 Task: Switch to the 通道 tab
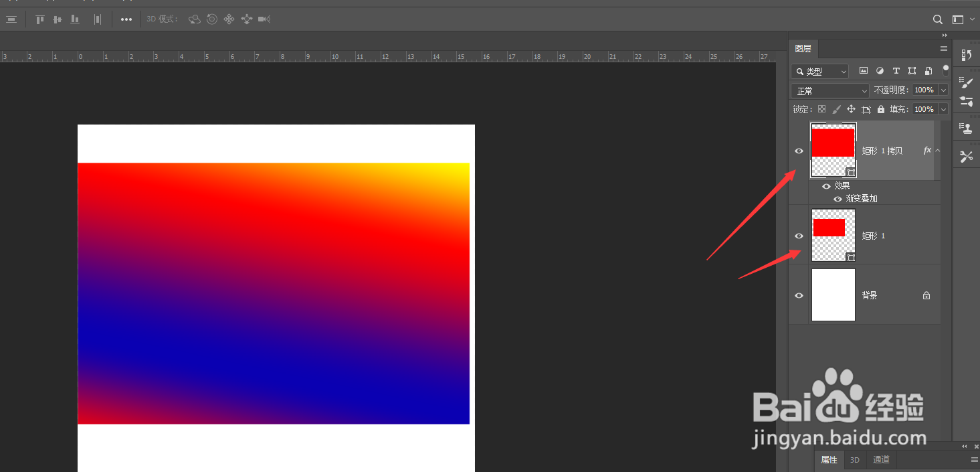(882, 460)
